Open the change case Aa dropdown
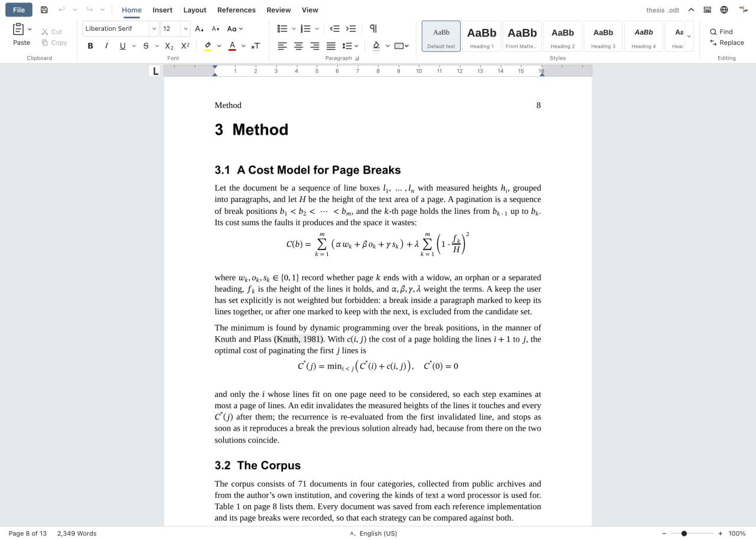The width and height of the screenshot is (756, 540). (x=234, y=28)
